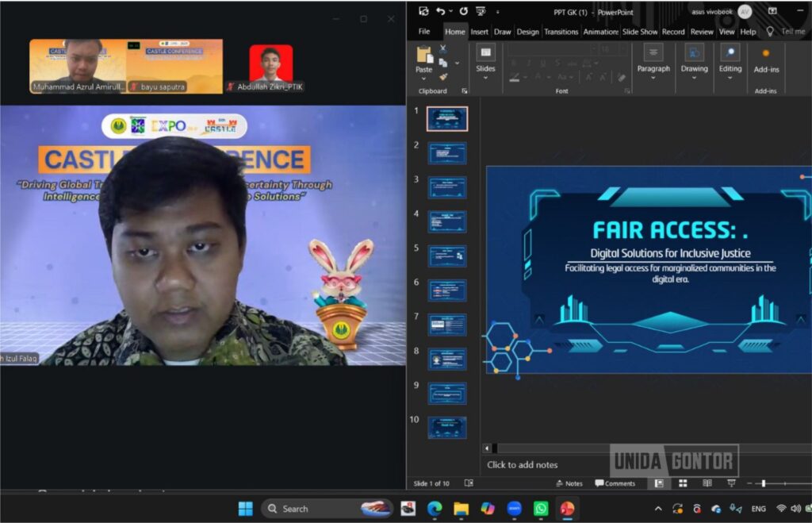Image resolution: width=812 pixels, height=523 pixels.
Task: Toggle the Comments pane button
Action: tap(615, 483)
